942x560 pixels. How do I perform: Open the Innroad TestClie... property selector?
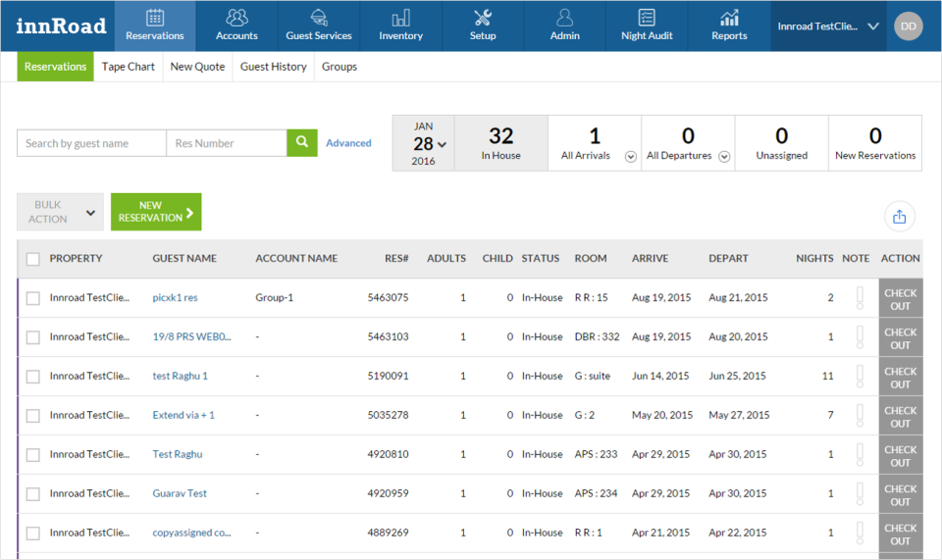pyautogui.click(x=828, y=26)
